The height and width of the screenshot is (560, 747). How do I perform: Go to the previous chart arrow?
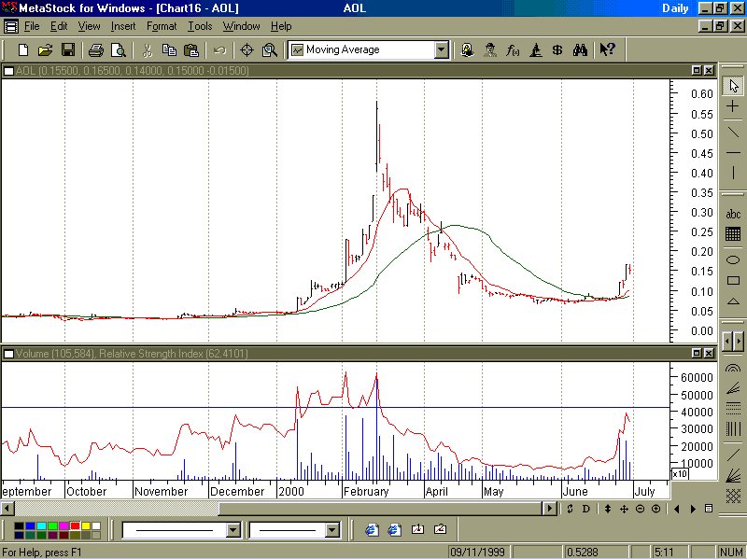(677, 509)
